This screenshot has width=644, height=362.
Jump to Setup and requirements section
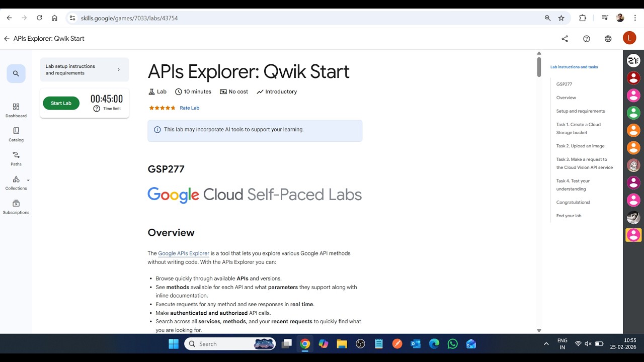[x=581, y=111]
